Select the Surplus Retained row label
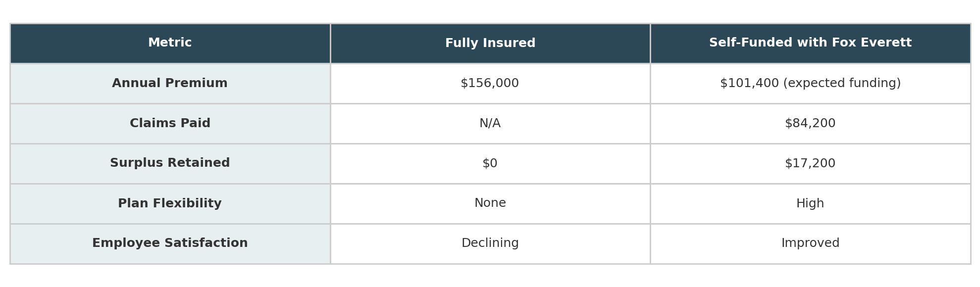Image resolution: width=980 pixels, height=287 pixels. pos(170,164)
